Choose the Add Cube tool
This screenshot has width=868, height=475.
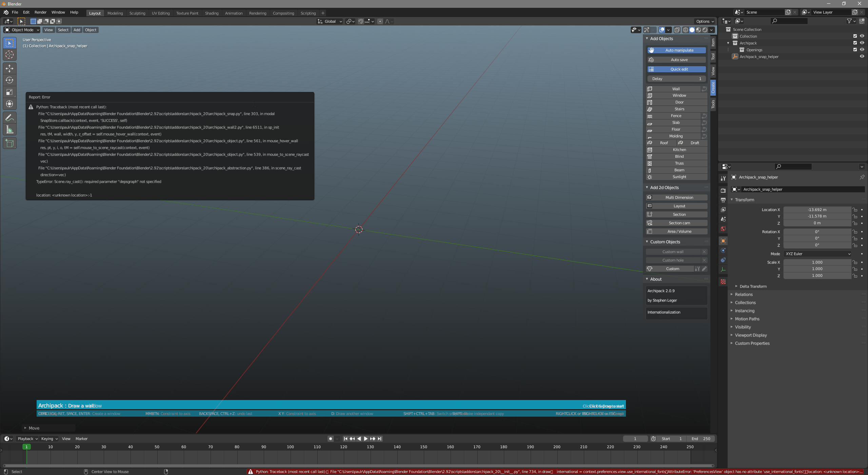tap(9, 144)
